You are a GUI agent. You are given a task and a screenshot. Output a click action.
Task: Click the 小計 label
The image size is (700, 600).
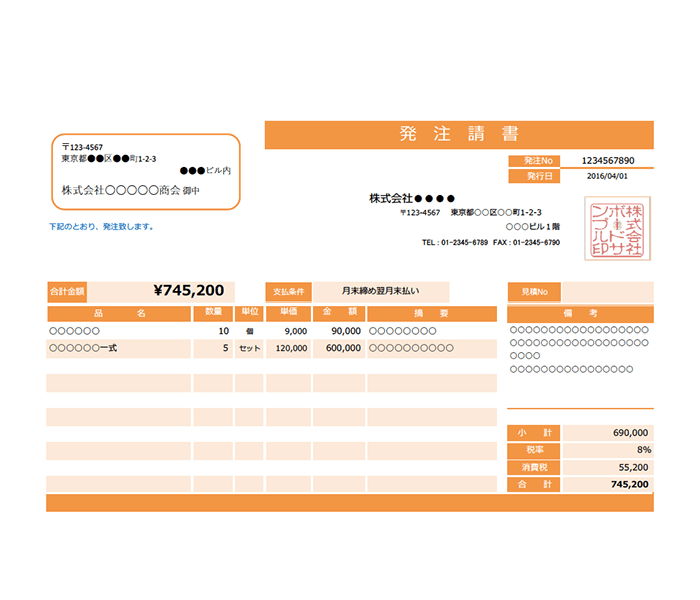(x=534, y=433)
